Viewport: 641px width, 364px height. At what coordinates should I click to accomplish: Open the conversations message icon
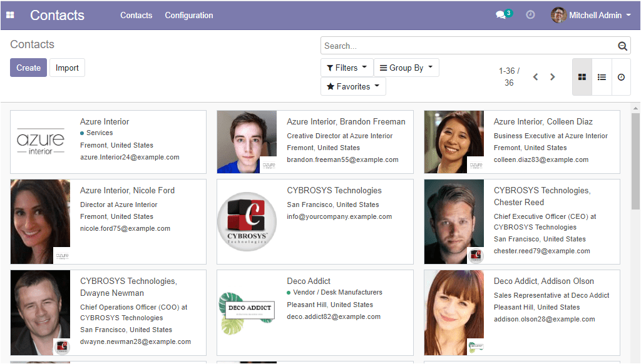[501, 15]
